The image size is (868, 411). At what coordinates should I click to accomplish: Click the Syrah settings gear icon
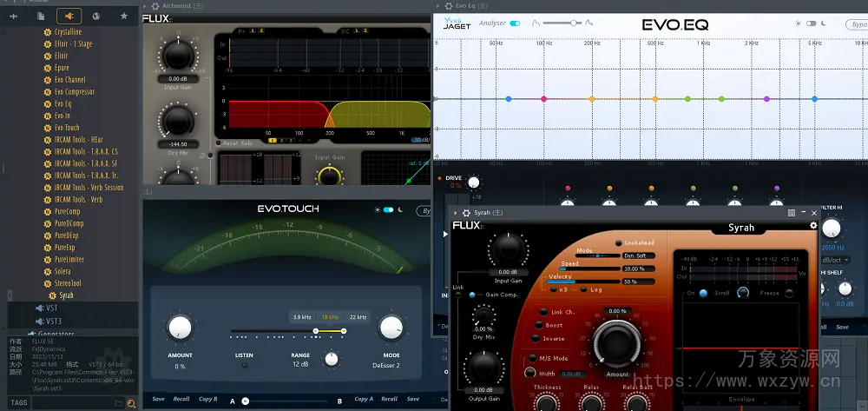tap(813, 226)
